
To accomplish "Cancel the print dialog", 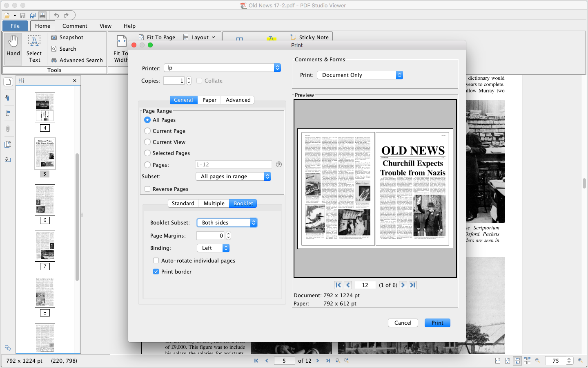I will click(403, 323).
